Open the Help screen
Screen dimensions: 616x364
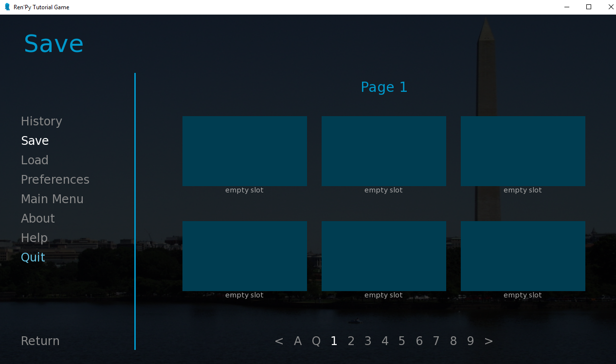[x=34, y=238]
